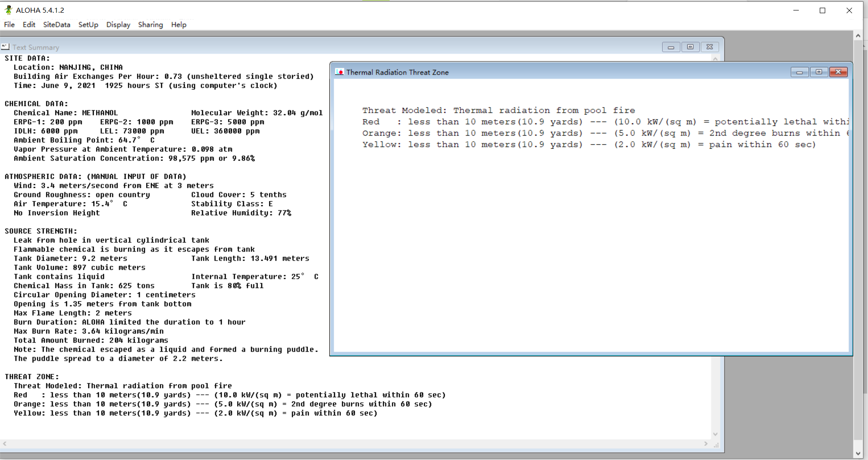Image resolution: width=868 pixels, height=460 pixels.
Task: Click the wind speed line '3.4 meters/second from ENE'
Action: [114, 186]
